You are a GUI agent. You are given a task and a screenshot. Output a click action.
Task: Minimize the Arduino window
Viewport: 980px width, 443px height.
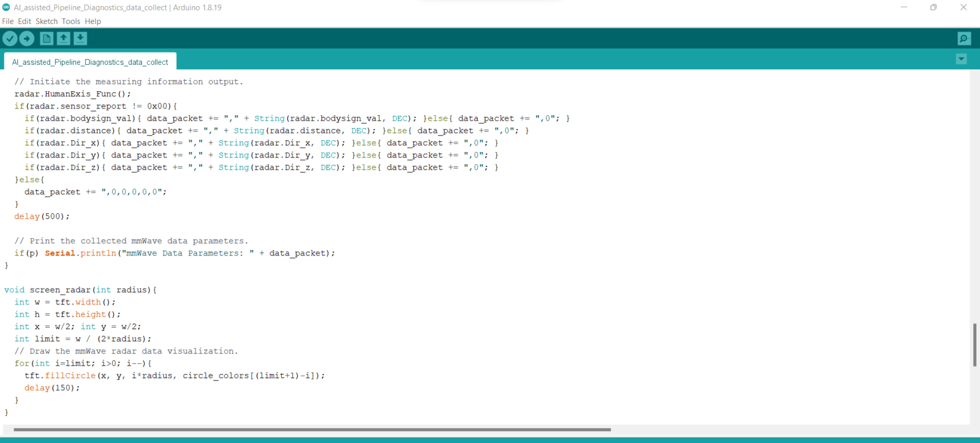904,7
